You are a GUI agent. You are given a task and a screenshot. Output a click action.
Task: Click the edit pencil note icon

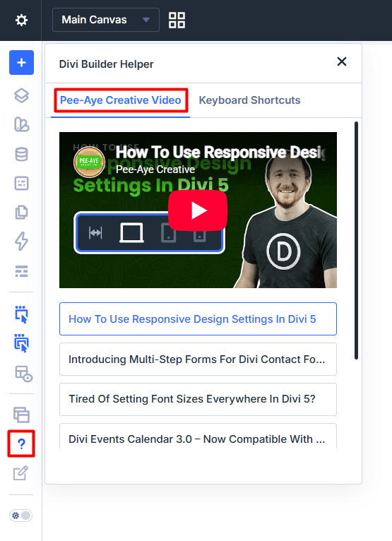coord(20,472)
